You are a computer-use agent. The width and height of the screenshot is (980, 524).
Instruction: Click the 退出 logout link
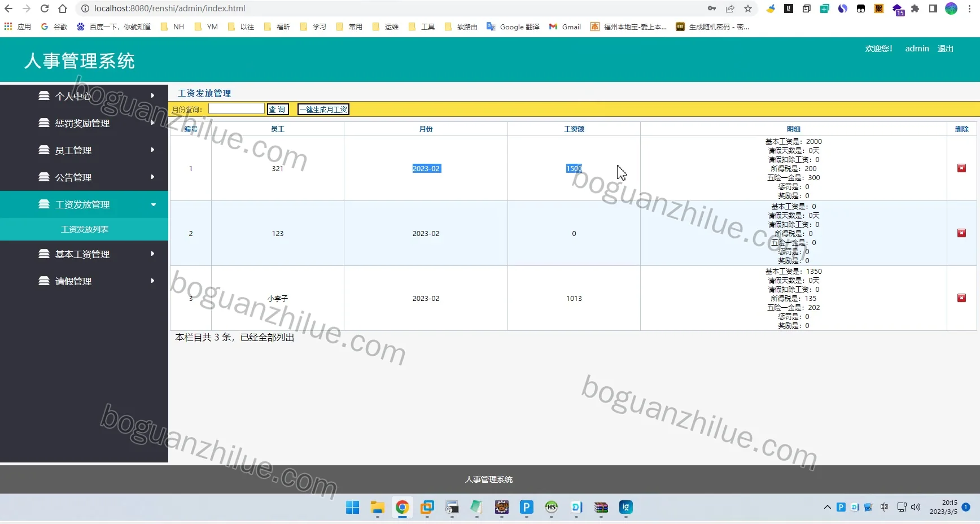945,49
